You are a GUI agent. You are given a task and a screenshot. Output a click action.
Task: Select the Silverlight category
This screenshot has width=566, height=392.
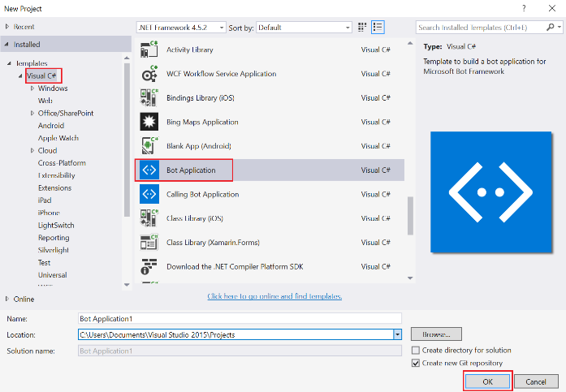pos(54,250)
